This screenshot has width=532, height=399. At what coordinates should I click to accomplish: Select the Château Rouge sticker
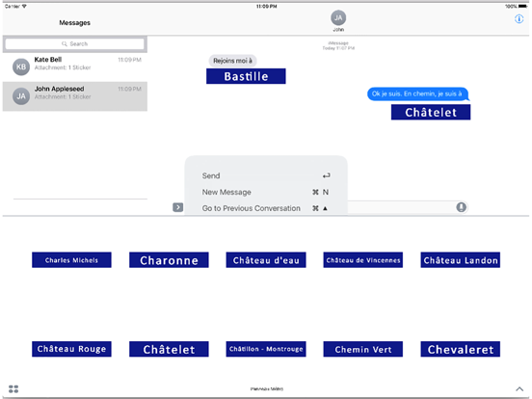tap(71, 349)
